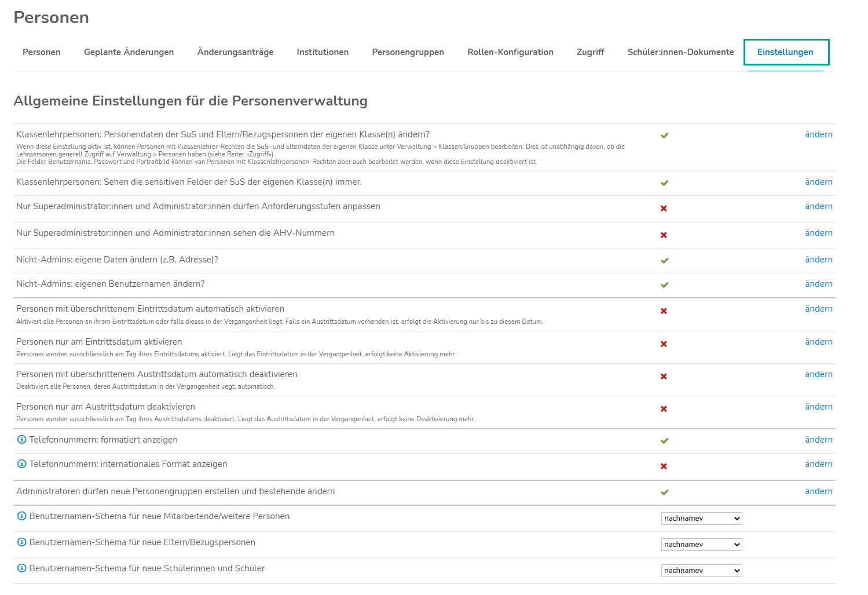Toggle green check for 'eigenen Benutzernamen ändern'
Viewport: 868px width, 595px height.
(x=664, y=285)
